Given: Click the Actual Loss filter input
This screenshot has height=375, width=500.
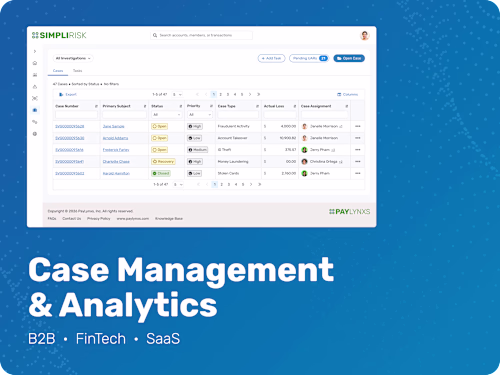Looking at the screenshot, I should [280, 115].
